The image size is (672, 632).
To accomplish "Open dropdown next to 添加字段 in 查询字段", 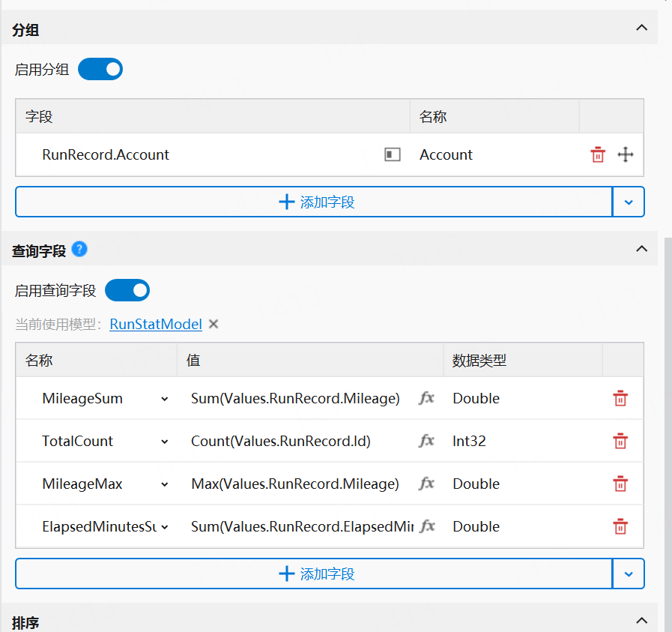I will coord(629,574).
